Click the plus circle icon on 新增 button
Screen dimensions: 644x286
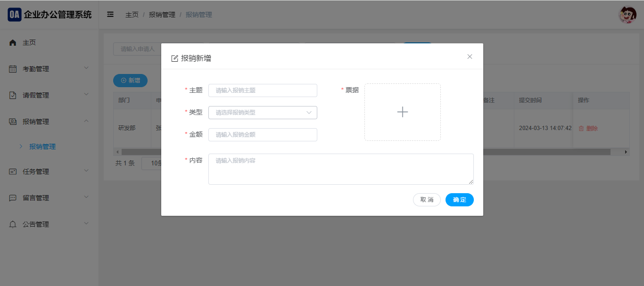tap(124, 81)
